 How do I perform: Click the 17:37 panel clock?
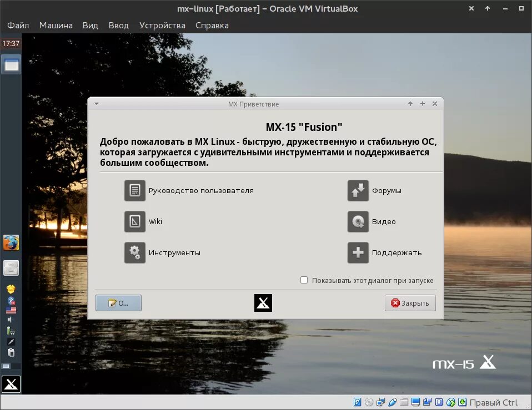(11, 43)
